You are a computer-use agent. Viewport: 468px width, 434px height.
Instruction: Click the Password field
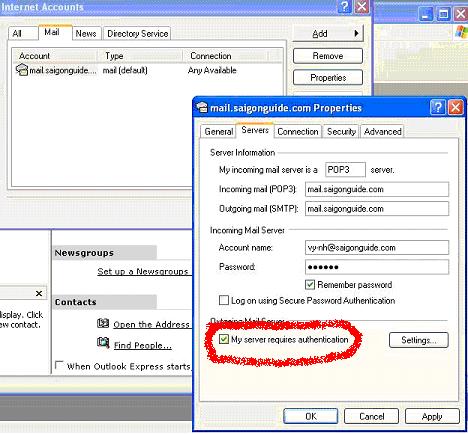click(x=377, y=267)
